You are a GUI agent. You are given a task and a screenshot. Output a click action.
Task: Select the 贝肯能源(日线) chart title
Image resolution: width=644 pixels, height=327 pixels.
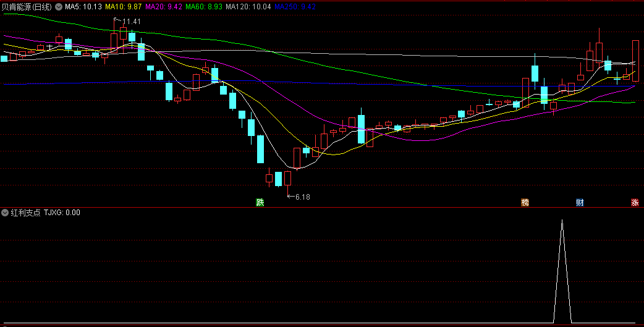tap(27, 7)
